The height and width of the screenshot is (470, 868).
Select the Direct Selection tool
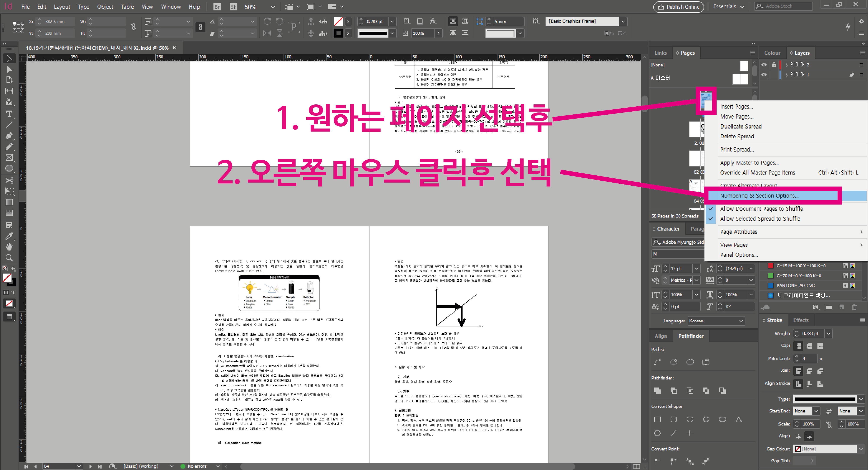(x=9, y=69)
